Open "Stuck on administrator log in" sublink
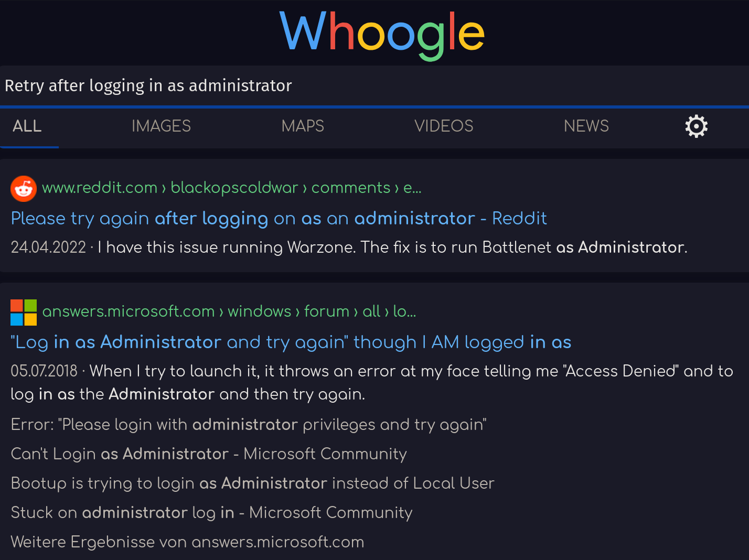 tap(211, 513)
